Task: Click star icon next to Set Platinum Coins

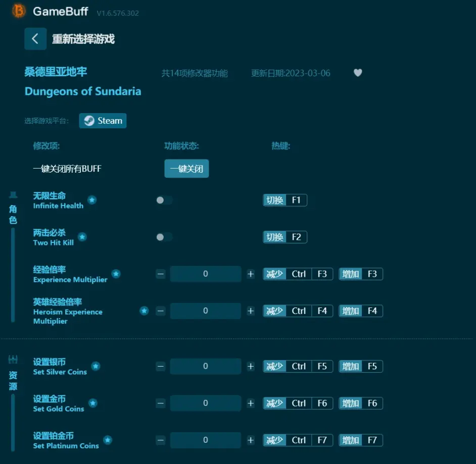Action: (x=108, y=440)
